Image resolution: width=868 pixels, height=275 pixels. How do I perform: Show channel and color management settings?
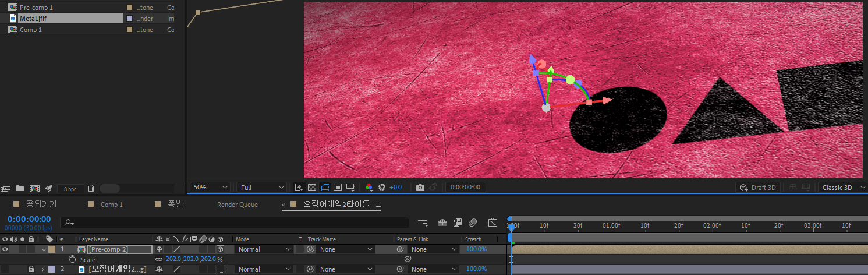click(x=369, y=187)
